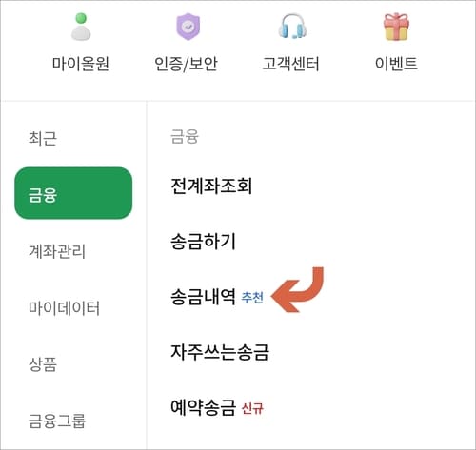Image resolution: width=476 pixels, height=450 pixels.
Task: Switch to the 계좌관리 category
Action: (57, 251)
